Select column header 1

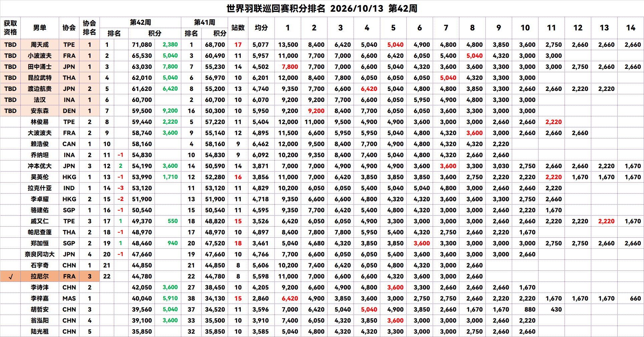coord(288,28)
